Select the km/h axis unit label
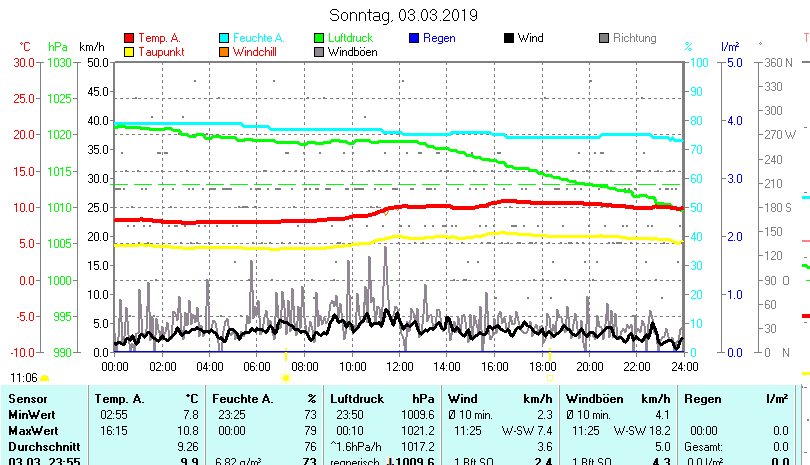810x465 pixels. [x=91, y=47]
